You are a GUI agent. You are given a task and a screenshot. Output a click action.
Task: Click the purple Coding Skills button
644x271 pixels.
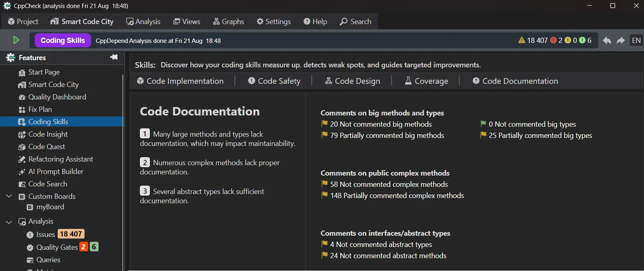coord(63,40)
